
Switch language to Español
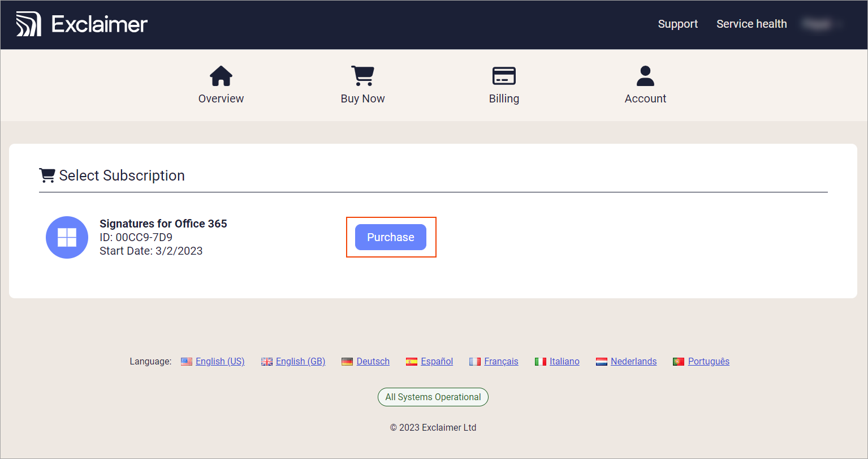click(x=437, y=361)
